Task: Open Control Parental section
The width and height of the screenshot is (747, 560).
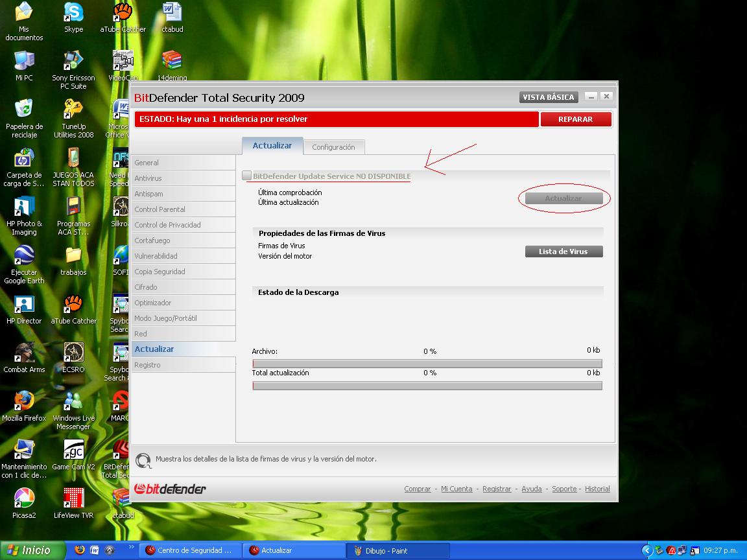Action: [183, 209]
